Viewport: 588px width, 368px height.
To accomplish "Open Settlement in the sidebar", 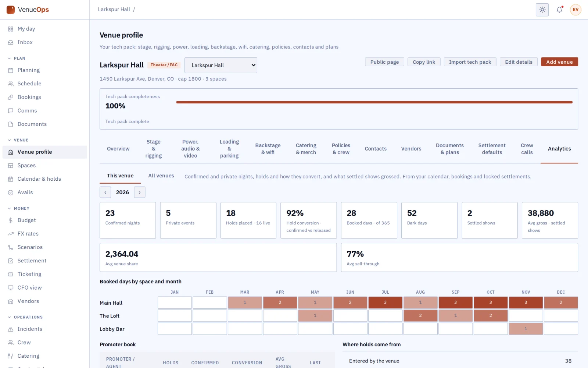I will pos(45,261).
